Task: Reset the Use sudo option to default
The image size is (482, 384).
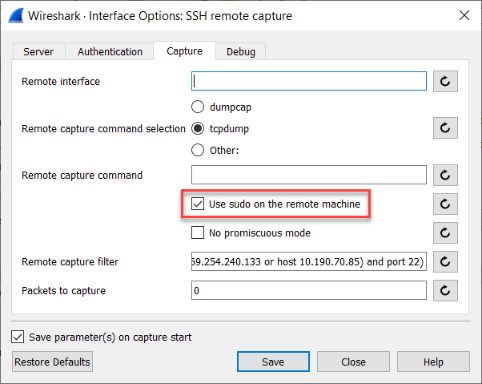Action: pyautogui.click(x=445, y=204)
